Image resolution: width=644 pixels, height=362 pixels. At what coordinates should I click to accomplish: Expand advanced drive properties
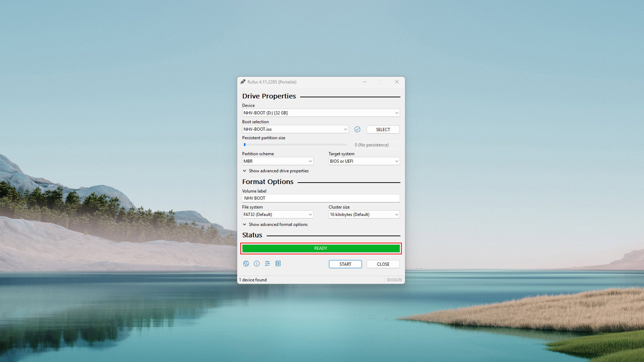click(276, 171)
